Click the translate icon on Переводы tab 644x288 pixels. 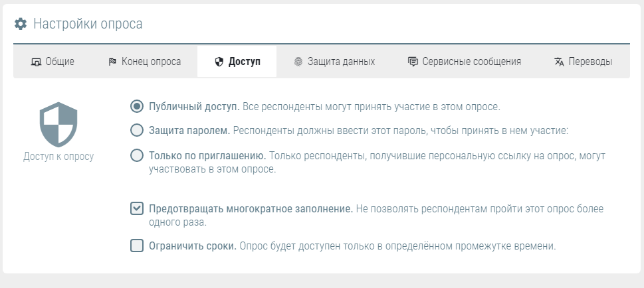click(559, 62)
